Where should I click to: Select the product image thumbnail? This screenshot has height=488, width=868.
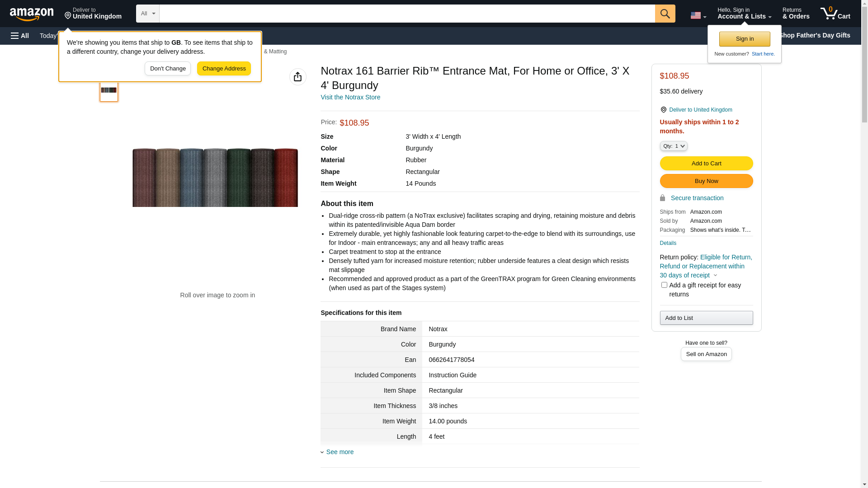pos(108,90)
